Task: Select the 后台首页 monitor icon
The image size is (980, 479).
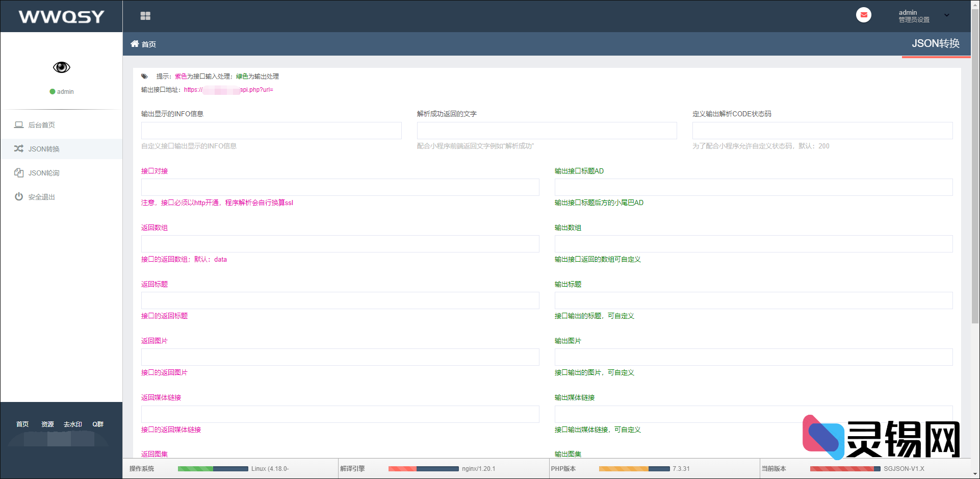Action: click(19, 124)
